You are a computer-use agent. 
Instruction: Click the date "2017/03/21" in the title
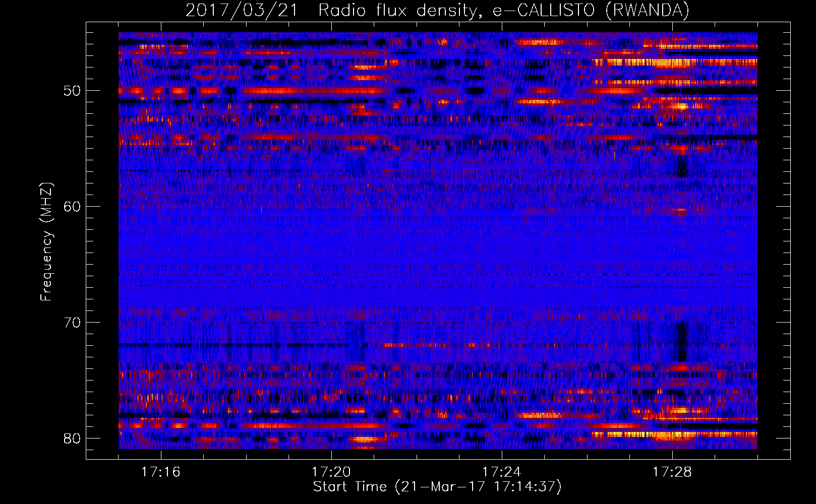coord(242,11)
